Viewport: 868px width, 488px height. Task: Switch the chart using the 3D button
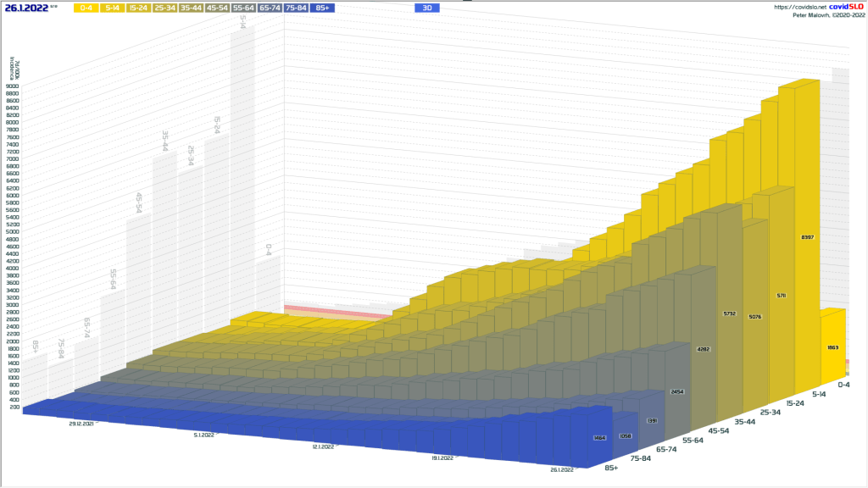[427, 8]
